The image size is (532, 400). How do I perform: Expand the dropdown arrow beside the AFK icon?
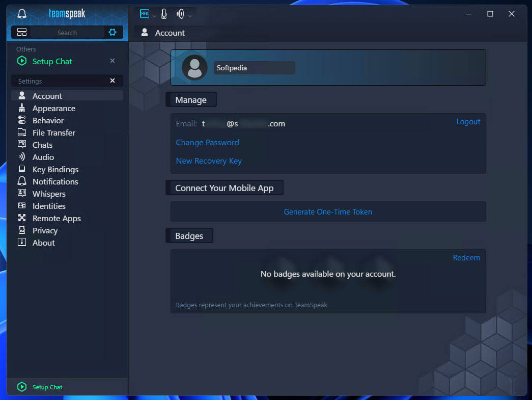click(154, 16)
